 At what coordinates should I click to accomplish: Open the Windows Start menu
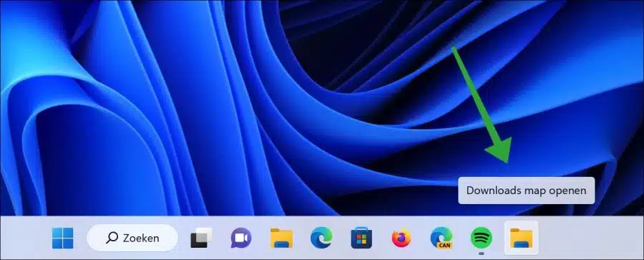63,238
